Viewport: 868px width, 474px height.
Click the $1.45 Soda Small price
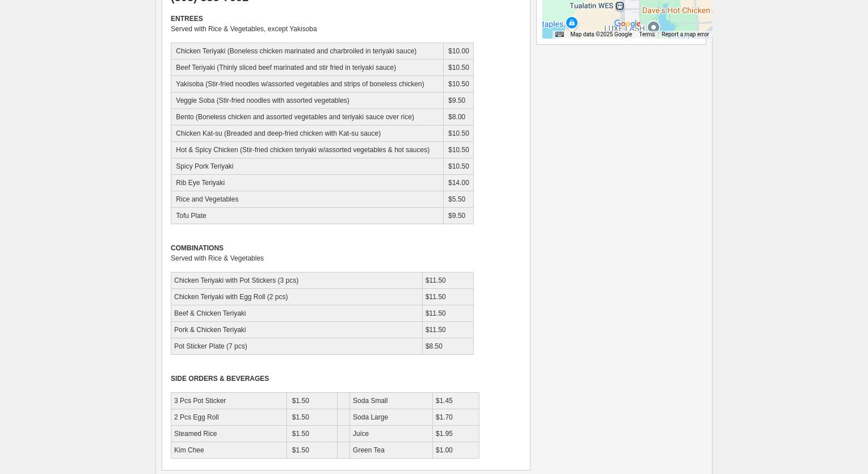coord(444,401)
